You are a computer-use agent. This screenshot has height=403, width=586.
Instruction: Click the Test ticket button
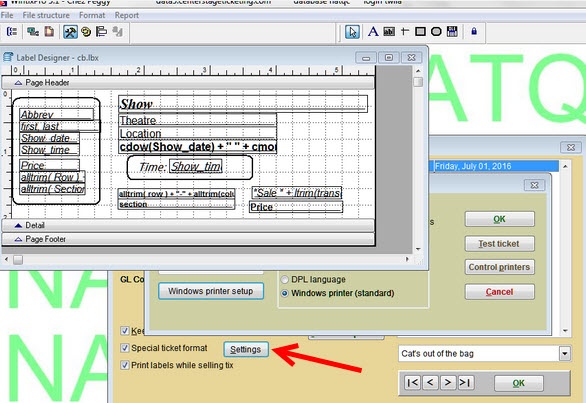(x=500, y=244)
